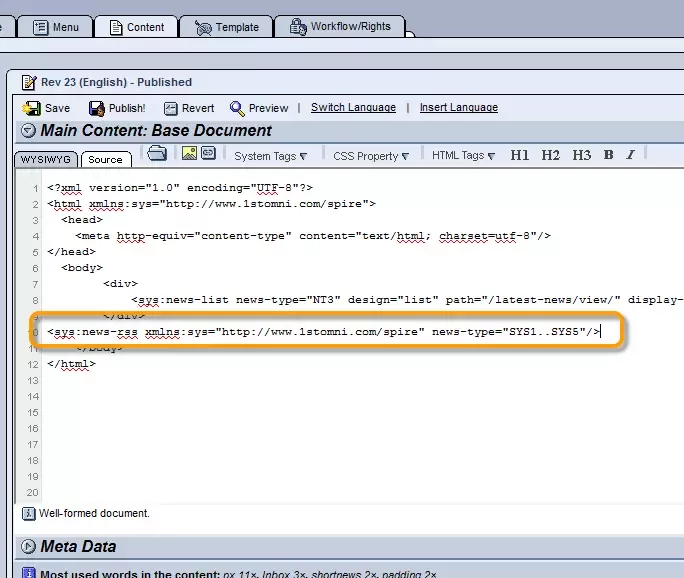
Task: Click line number 20 in the gutter
Action: click(x=33, y=492)
